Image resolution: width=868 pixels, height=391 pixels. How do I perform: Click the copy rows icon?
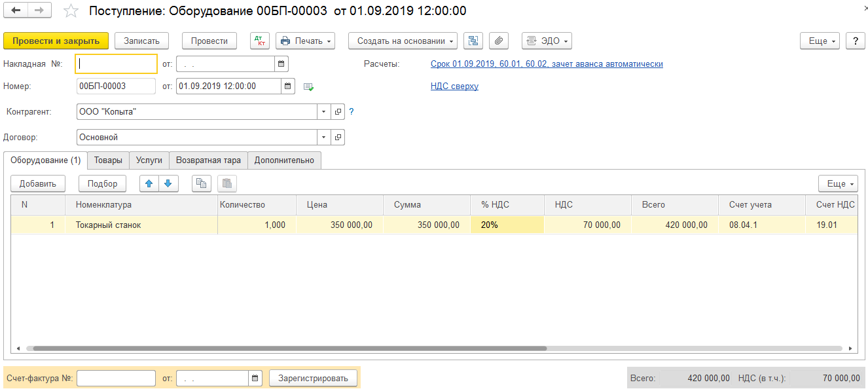(202, 183)
